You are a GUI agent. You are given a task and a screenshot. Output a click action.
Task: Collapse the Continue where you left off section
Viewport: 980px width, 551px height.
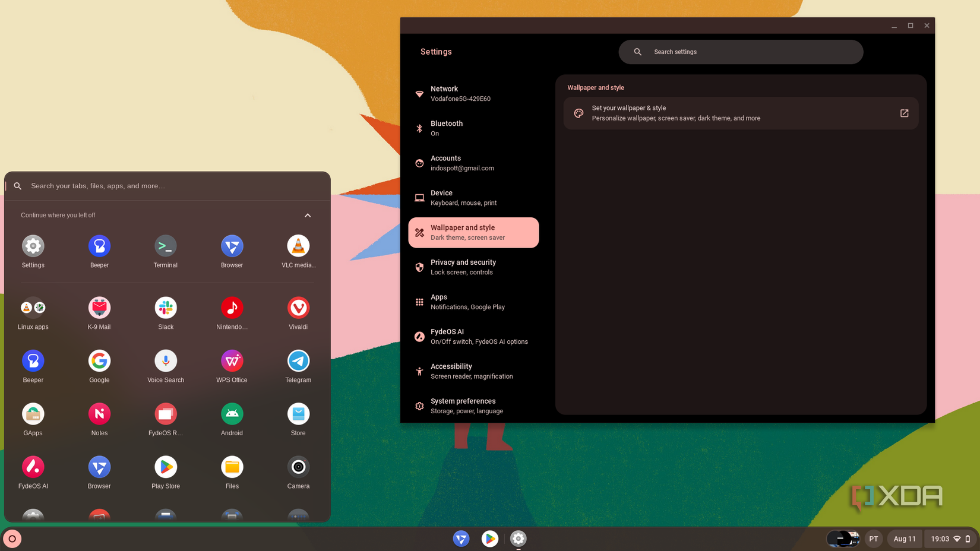tap(308, 215)
